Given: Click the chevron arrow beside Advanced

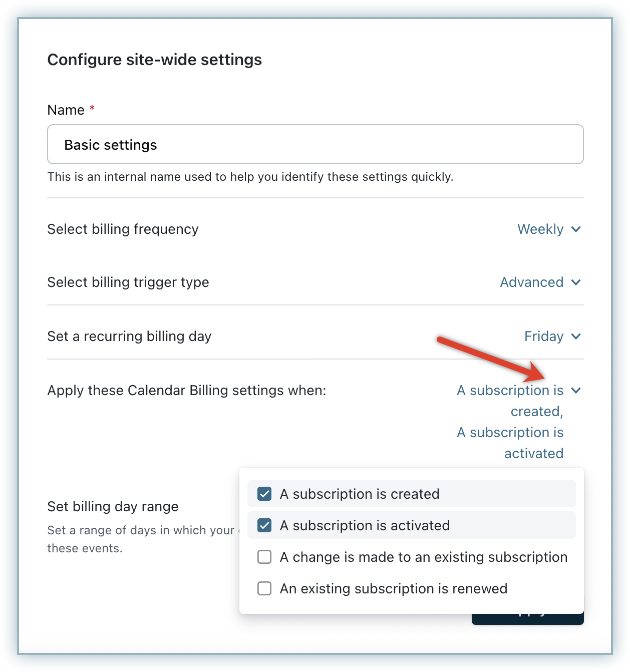Looking at the screenshot, I should (576, 282).
